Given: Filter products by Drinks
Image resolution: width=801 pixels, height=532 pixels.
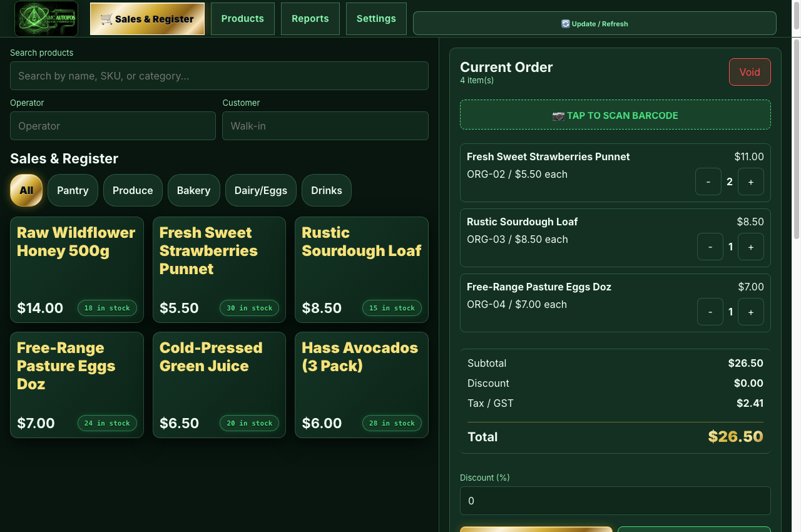Looking at the screenshot, I should [327, 190].
